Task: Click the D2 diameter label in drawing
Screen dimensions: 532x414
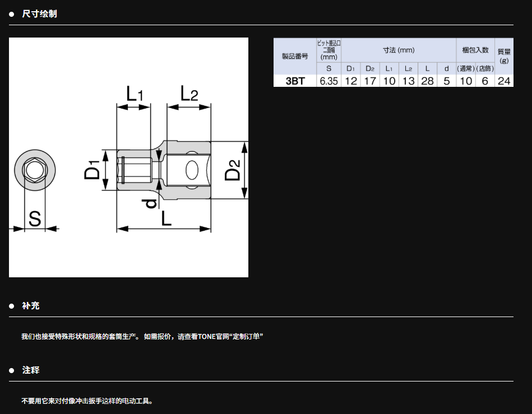Action: pyautogui.click(x=233, y=170)
